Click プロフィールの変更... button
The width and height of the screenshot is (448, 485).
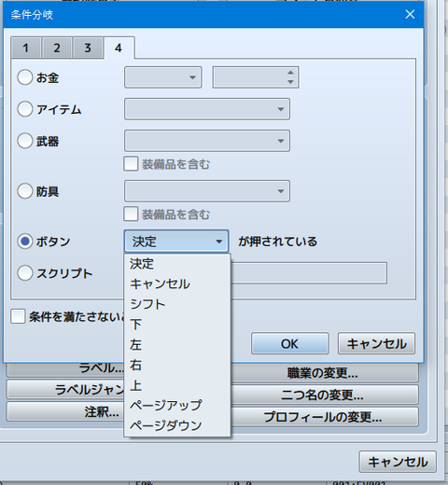click(x=325, y=417)
